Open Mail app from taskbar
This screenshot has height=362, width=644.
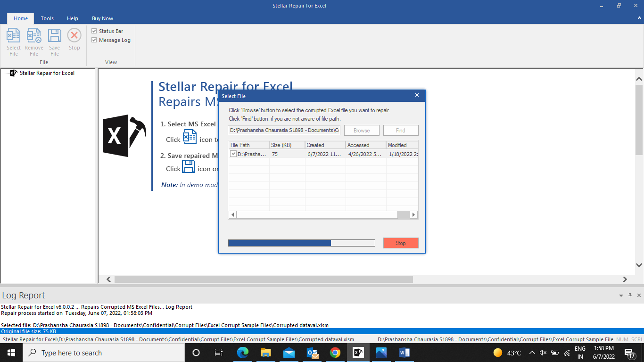tap(289, 353)
